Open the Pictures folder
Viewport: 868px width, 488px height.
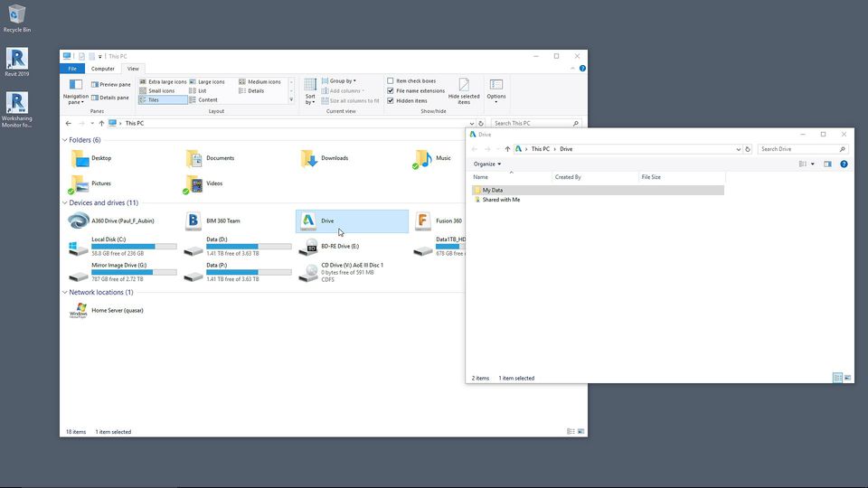tap(90, 183)
